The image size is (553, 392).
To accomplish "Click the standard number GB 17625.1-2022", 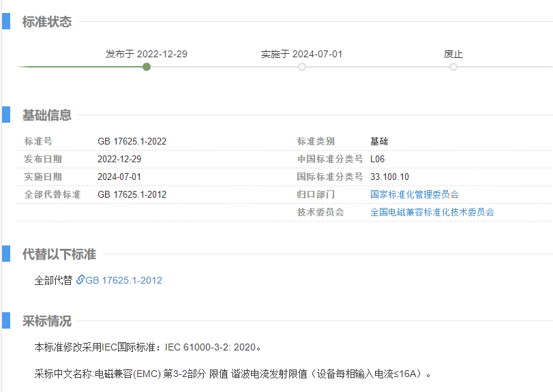I will (132, 141).
